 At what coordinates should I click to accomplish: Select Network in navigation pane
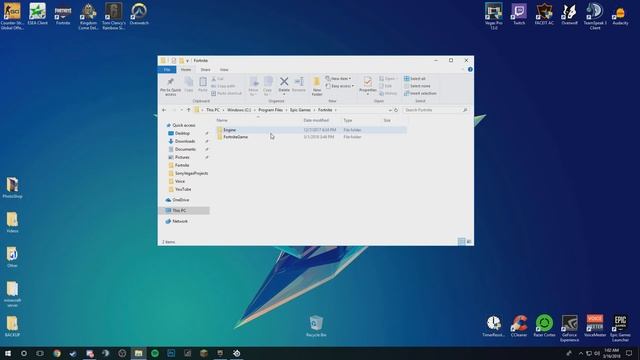click(180, 221)
